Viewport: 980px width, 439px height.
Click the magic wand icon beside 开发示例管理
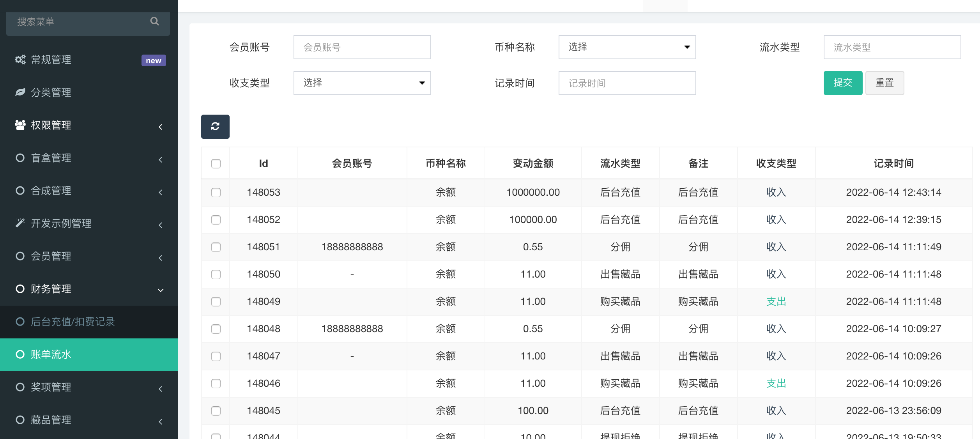click(x=20, y=223)
